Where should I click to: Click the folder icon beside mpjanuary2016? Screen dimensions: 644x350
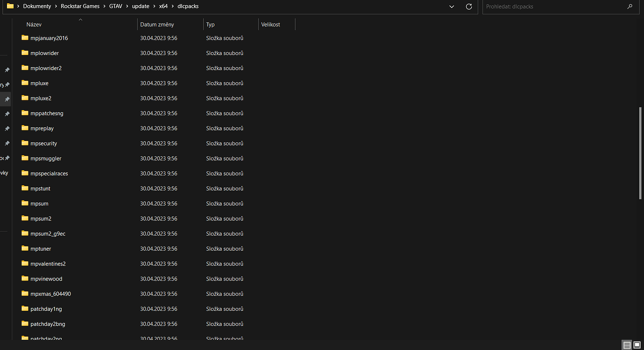click(x=25, y=38)
